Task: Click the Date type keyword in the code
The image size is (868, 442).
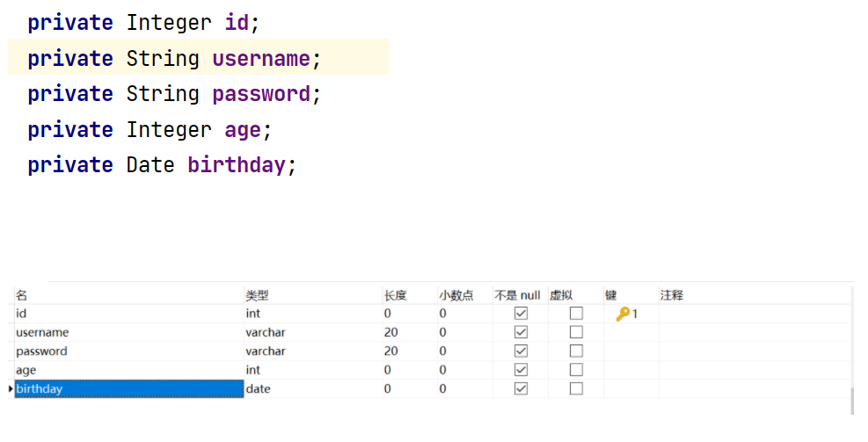Action: (x=150, y=165)
